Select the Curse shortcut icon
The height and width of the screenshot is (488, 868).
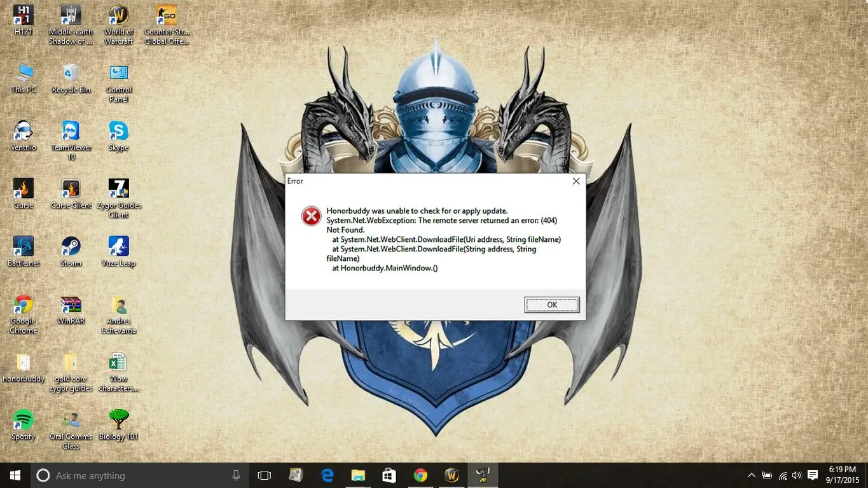tap(24, 194)
